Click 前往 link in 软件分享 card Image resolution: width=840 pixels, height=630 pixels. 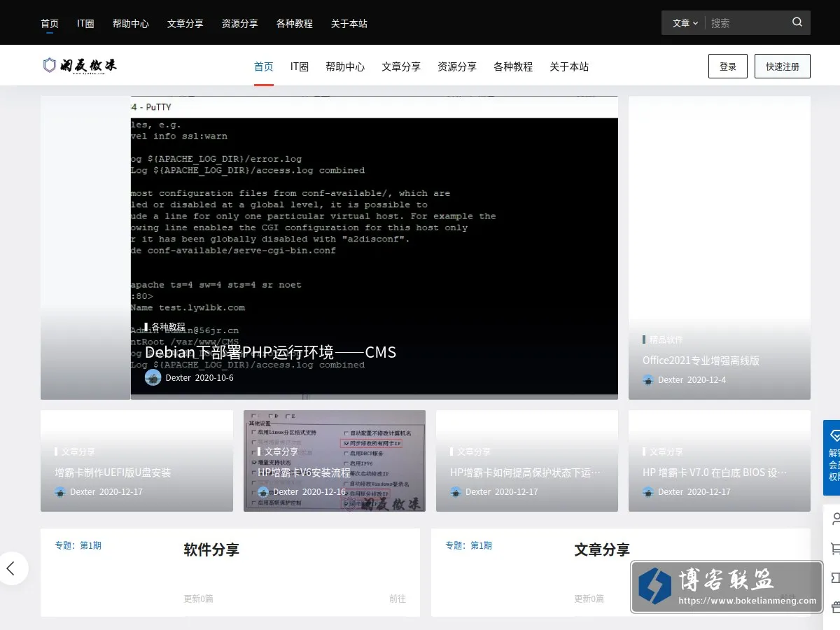point(398,598)
